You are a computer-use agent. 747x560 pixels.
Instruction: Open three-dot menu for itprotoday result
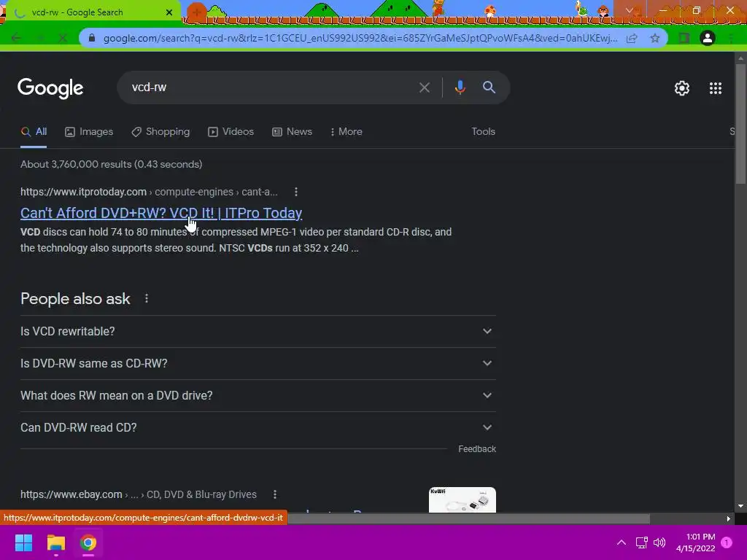pos(296,192)
